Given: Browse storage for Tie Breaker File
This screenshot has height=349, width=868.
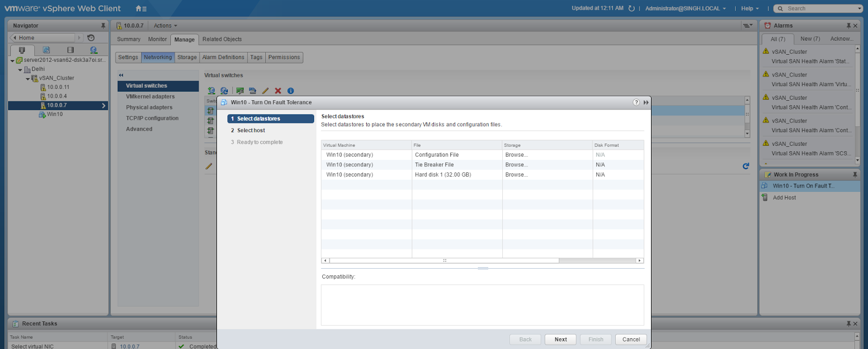Looking at the screenshot, I should pos(516,165).
